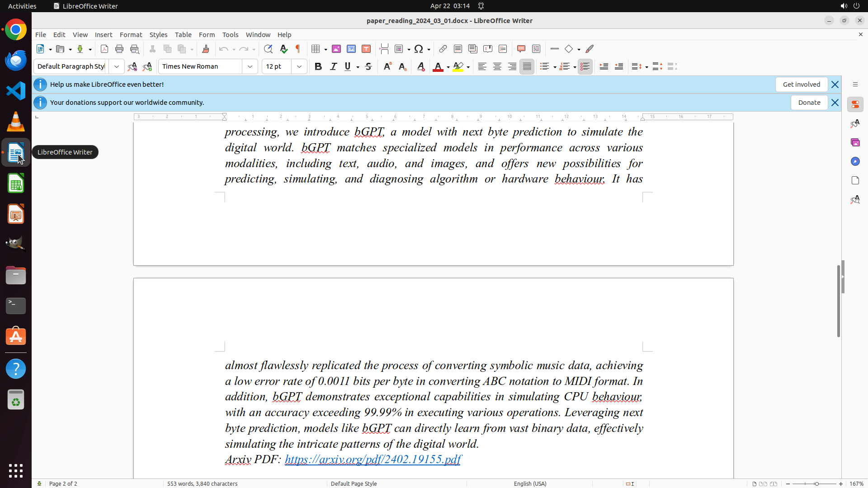This screenshot has width=868, height=488.
Task: Toggle formatting marks display
Action: point(298,49)
